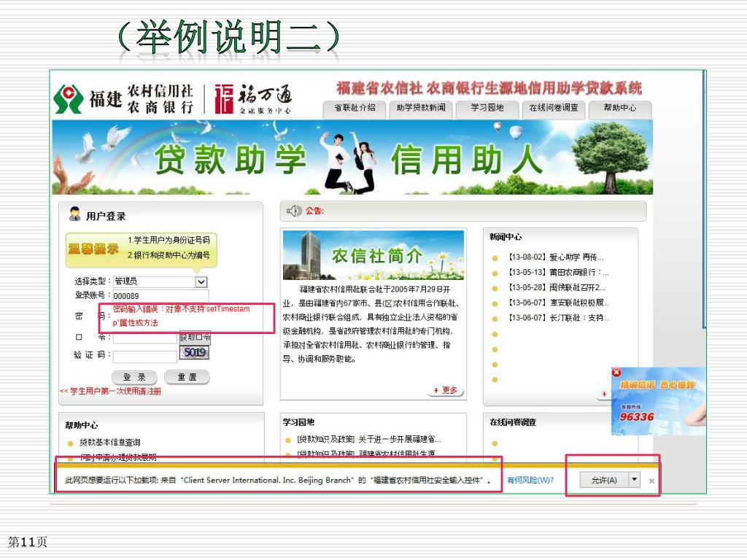Click the 登录 button
Viewport: 747px width, 560px height.
point(135,377)
